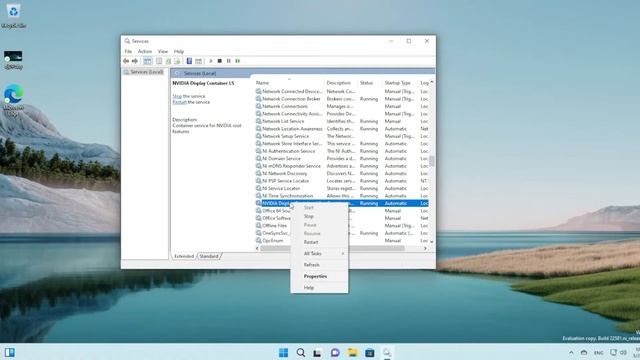Click the Start Service play icon
The image size is (640, 360).
pos(211,61)
